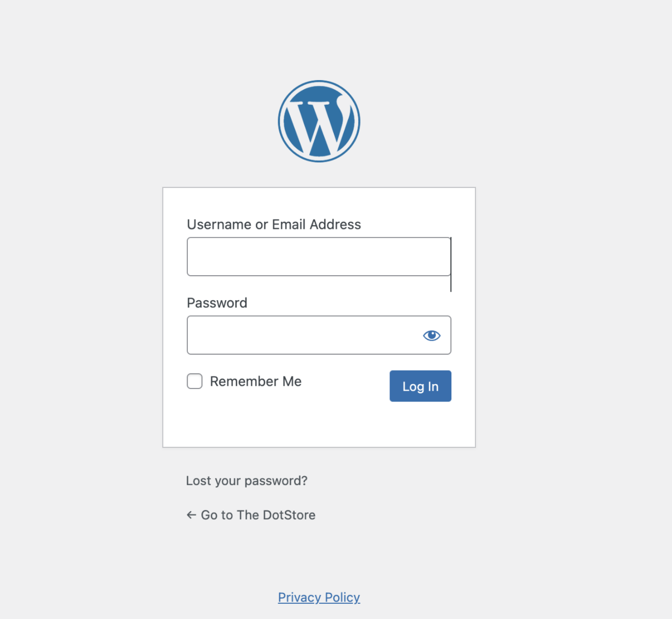Open the Lost your password? link
Screen dimensions: 672x619
pyautogui.click(x=247, y=481)
